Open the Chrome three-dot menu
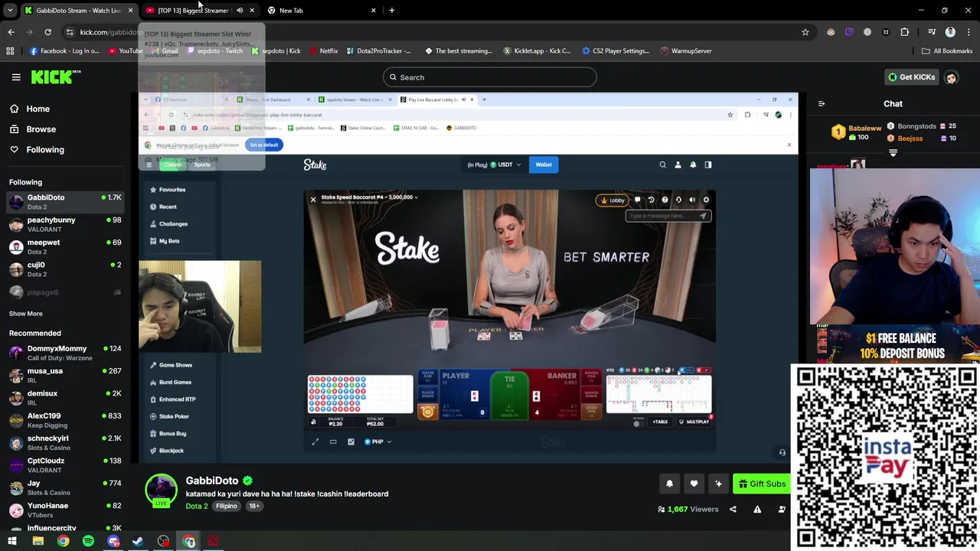This screenshot has width=980, height=551. (x=969, y=32)
